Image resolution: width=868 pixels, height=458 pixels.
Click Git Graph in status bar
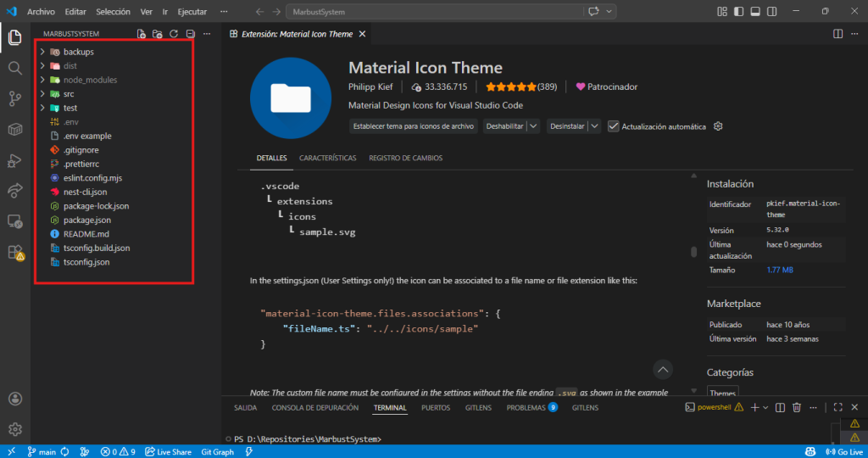(218, 452)
